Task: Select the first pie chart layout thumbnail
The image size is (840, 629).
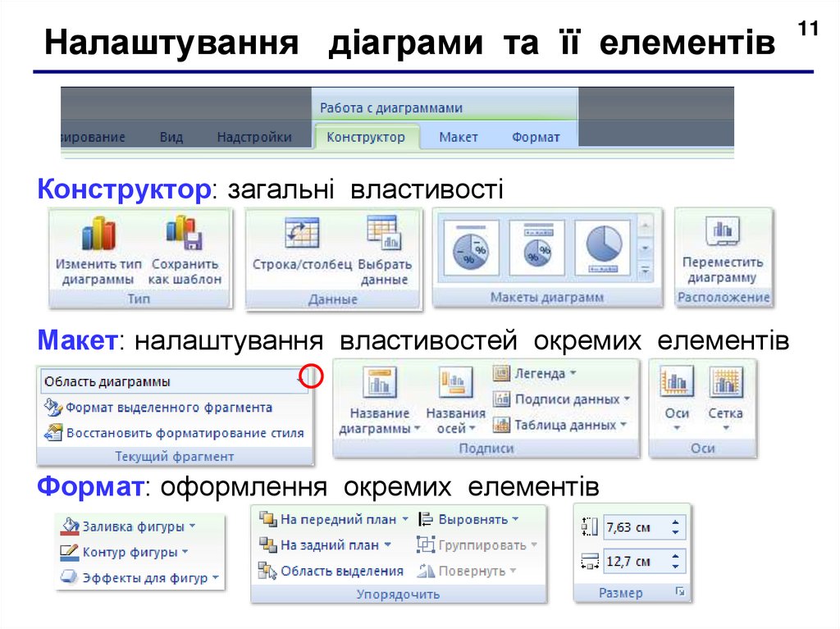Action: tap(471, 248)
